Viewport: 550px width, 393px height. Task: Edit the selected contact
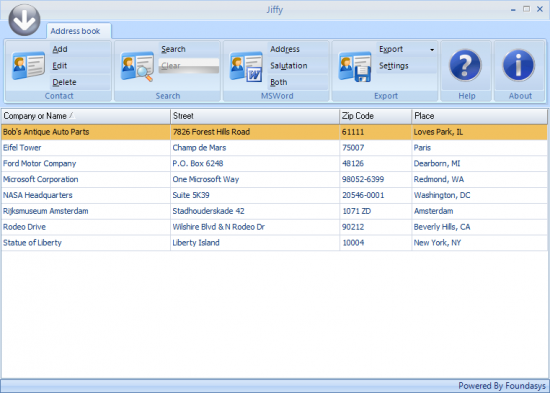pos(80,66)
